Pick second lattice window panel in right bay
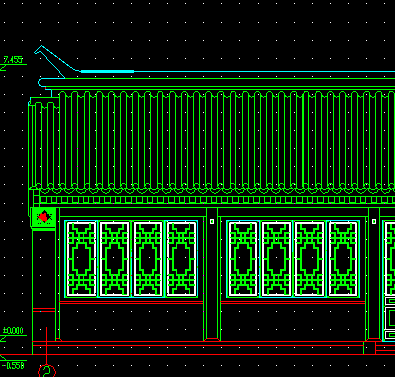395x377 pixels. click(277, 259)
